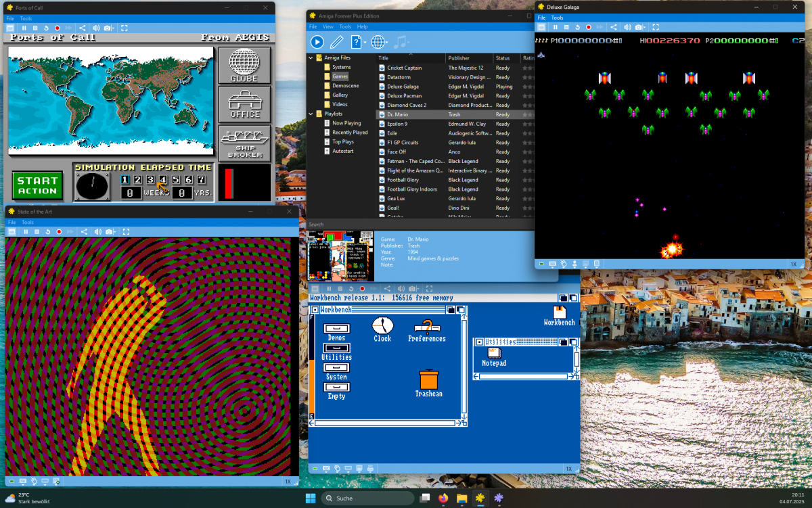Open the Notepad icon in Utilities window
Screen dimensions: 812x508
pyautogui.click(x=494, y=354)
